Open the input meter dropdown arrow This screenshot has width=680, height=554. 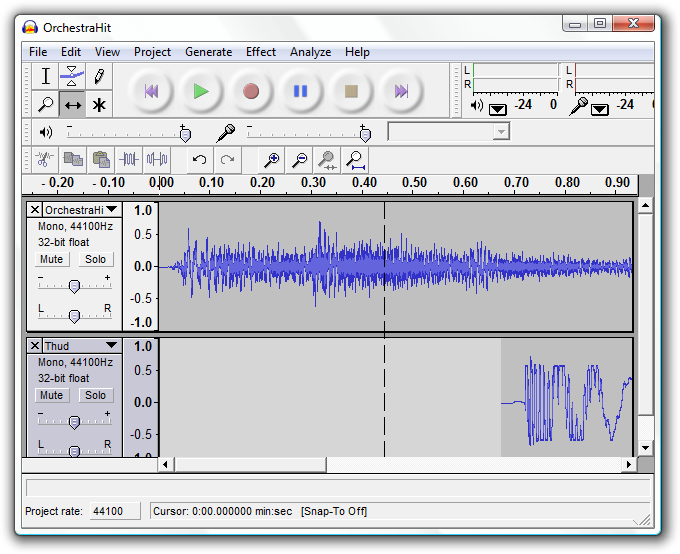(600, 109)
